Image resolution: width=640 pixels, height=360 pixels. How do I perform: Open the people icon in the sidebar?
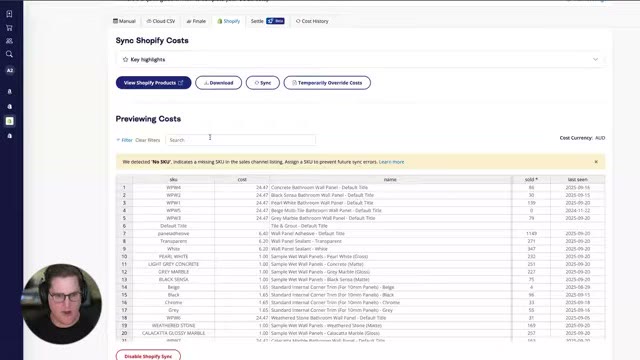(9, 41)
